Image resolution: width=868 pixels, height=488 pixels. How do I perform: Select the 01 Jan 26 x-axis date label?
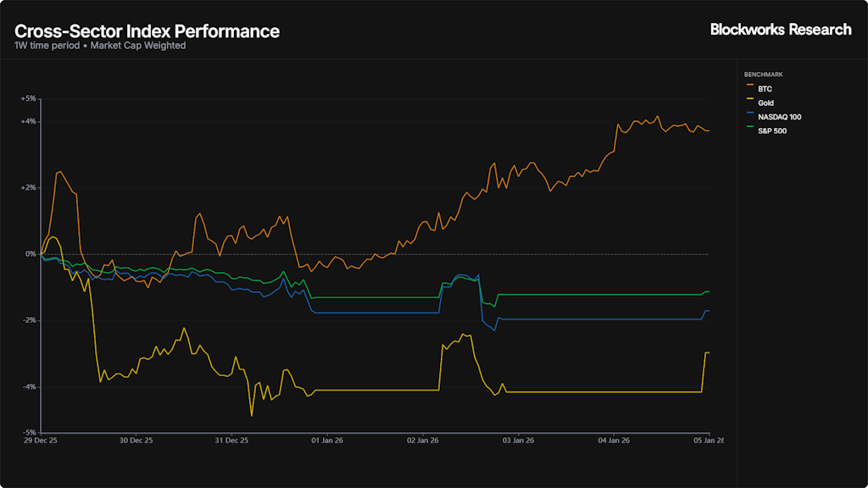click(x=326, y=441)
